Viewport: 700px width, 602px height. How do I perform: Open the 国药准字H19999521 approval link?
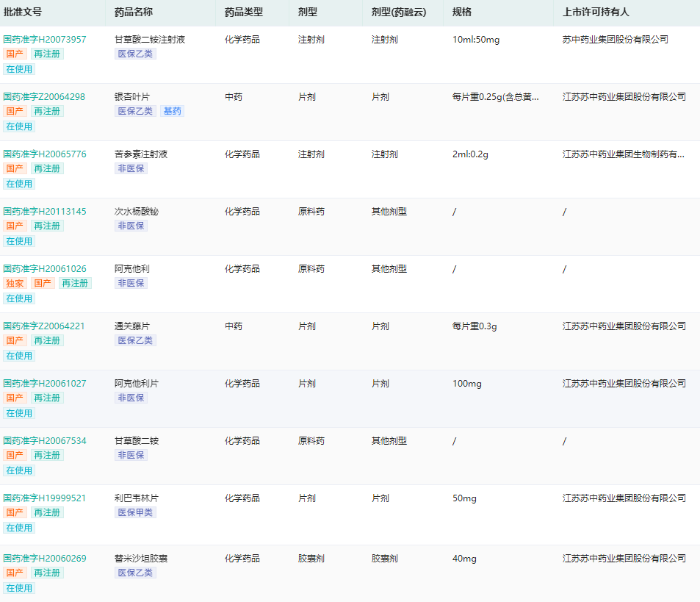[x=45, y=498]
